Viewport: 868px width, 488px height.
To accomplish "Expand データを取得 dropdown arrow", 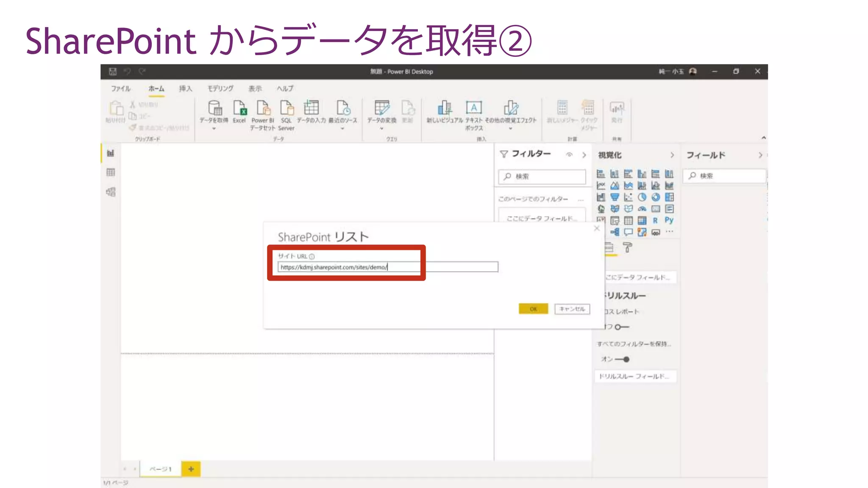I will (214, 128).
